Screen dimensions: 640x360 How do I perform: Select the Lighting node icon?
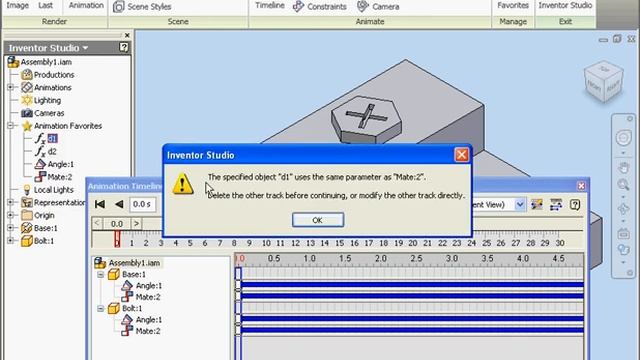(27, 100)
